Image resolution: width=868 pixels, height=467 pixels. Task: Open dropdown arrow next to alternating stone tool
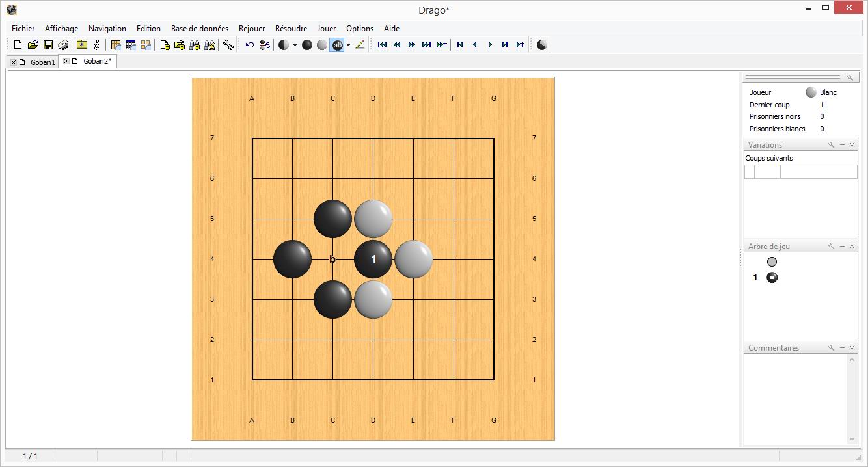pos(295,45)
